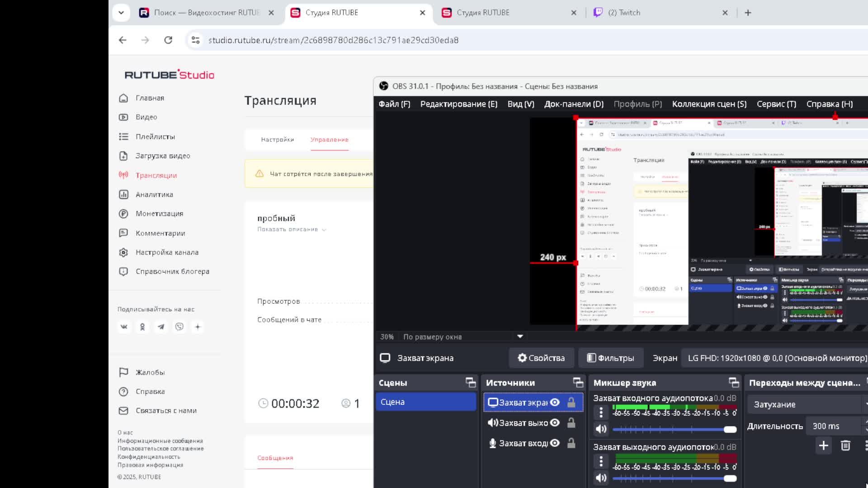868x488 pixels.
Task: Switch to the Настройки tab in RUTUBE Studio
Action: pos(277,140)
